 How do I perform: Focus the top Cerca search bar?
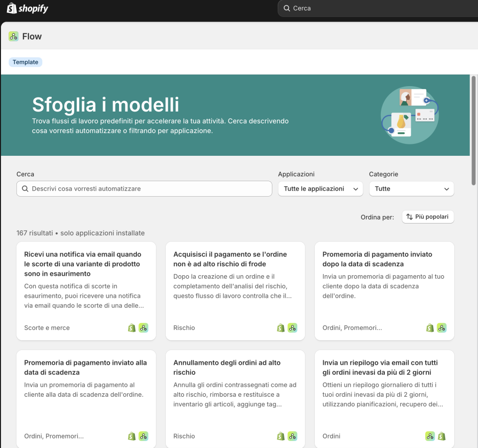[378, 8]
